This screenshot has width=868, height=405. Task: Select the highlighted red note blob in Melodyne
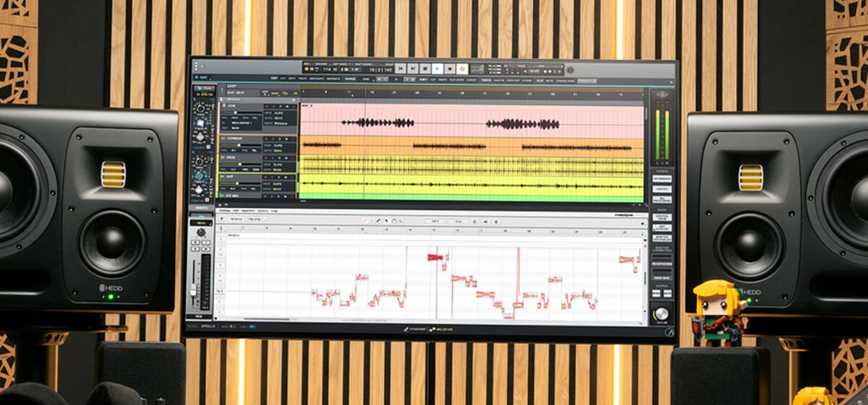pos(435,257)
